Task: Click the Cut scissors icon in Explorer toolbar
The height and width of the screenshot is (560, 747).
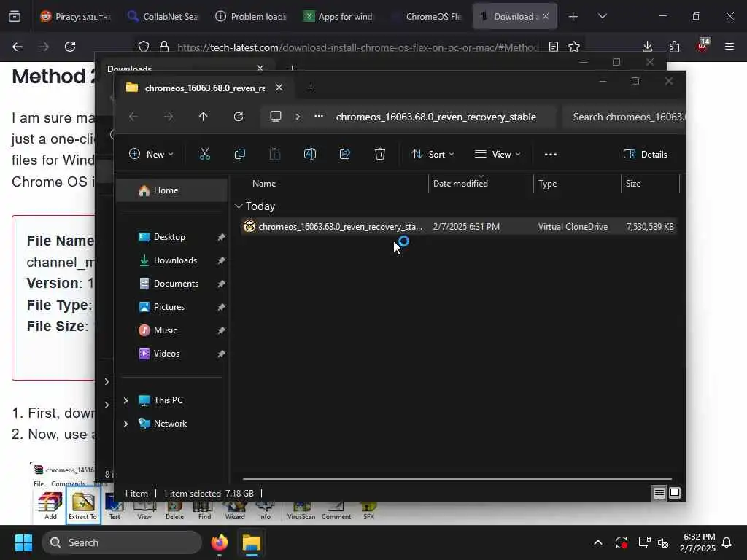Action: point(204,155)
